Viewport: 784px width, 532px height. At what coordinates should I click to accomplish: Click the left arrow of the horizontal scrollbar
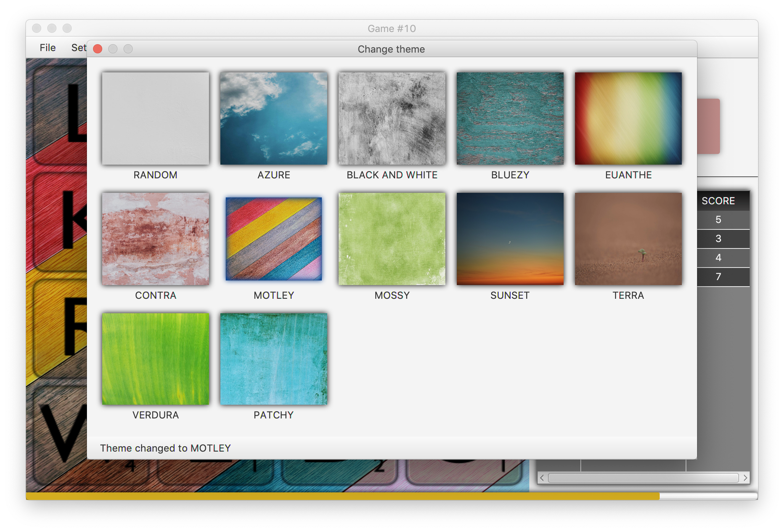pos(542,477)
